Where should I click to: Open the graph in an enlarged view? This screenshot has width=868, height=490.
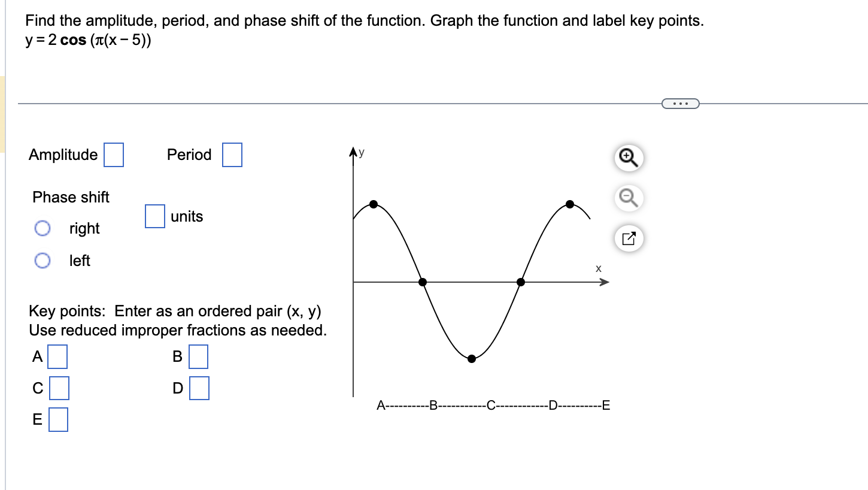point(628,238)
